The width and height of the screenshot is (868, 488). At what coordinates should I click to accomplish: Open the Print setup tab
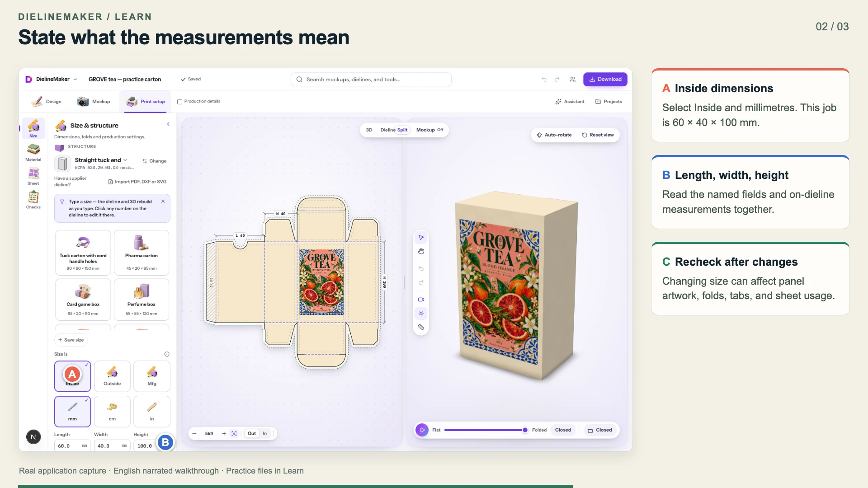(145, 102)
